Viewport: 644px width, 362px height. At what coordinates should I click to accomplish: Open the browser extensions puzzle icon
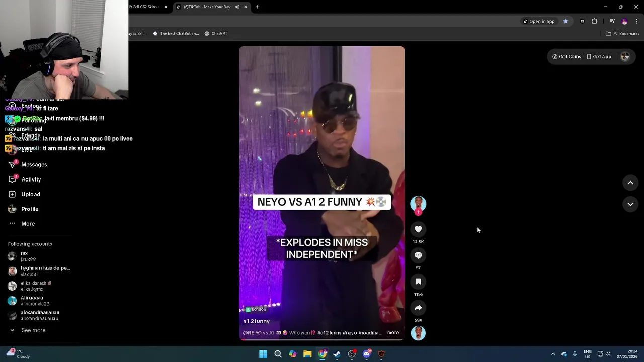coord(595,21)
